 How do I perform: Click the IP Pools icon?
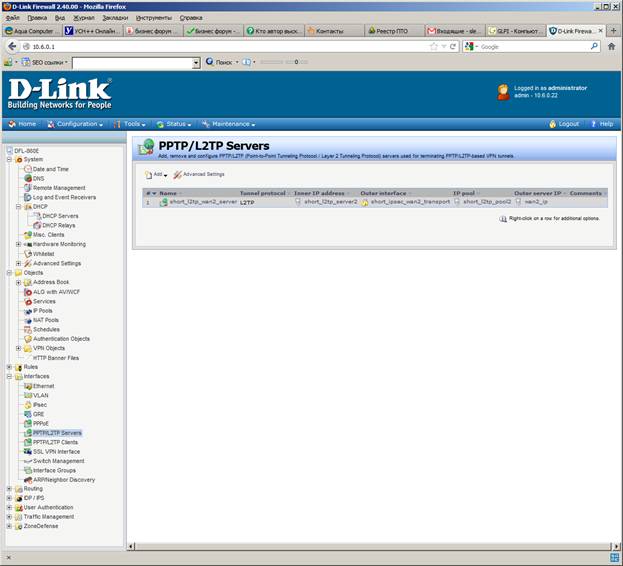(28, 311)
